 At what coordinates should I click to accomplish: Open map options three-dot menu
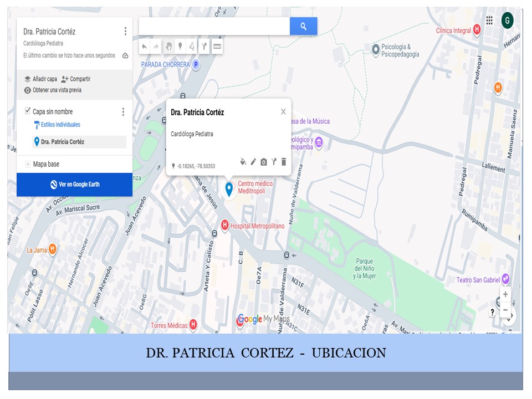(126, 31)
